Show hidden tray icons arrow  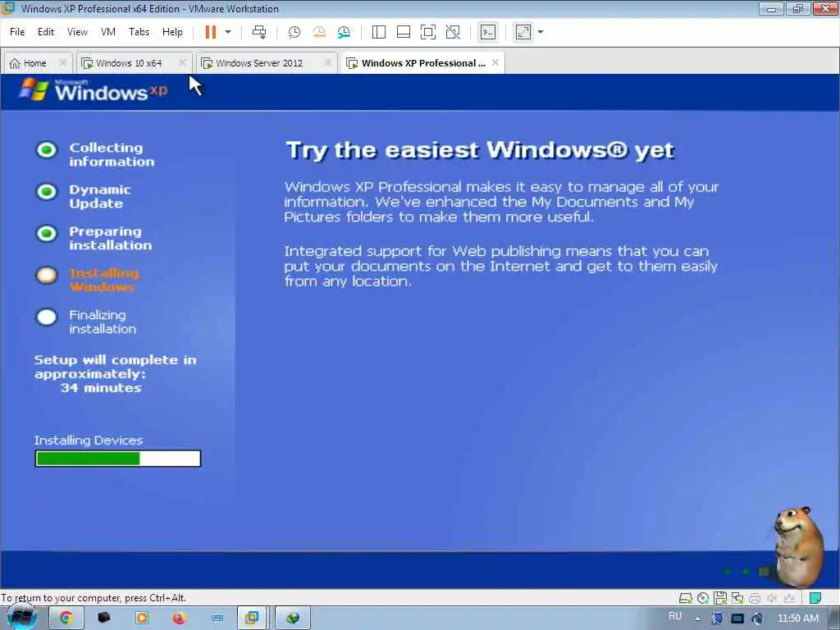697,619
